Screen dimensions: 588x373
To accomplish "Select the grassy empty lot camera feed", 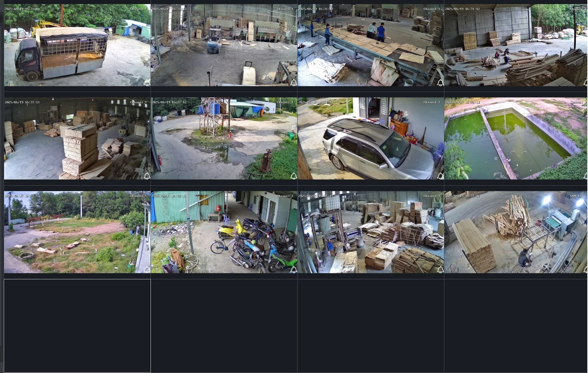I will pyautogui.click(x=77, y=232).
